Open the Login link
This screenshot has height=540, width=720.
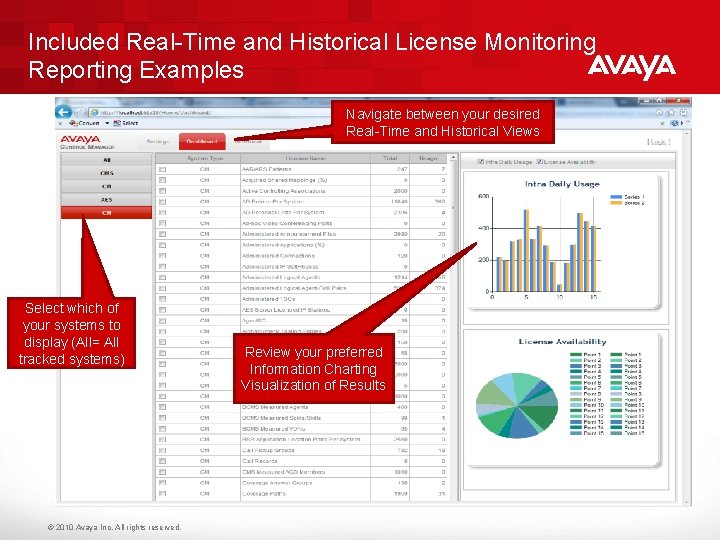(x=659, y=142)
